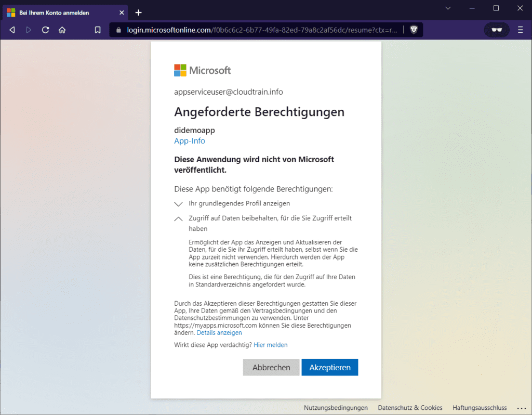Open the browser hamburger menu
The image size is (532, 415).
[x=520, y=30]
